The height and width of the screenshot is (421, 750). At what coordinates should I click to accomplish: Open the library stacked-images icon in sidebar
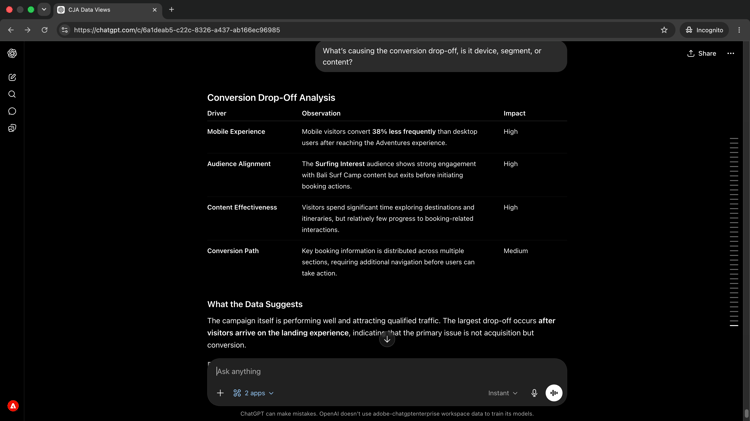(12, 128)
